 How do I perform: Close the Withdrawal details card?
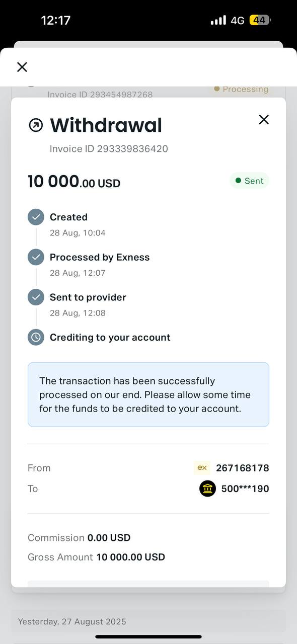click(x=264, y=119)
